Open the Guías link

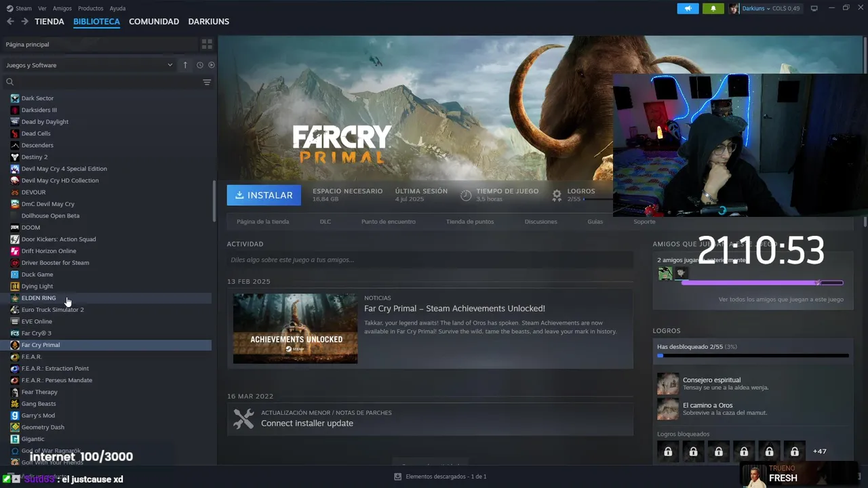click(595, 222)
